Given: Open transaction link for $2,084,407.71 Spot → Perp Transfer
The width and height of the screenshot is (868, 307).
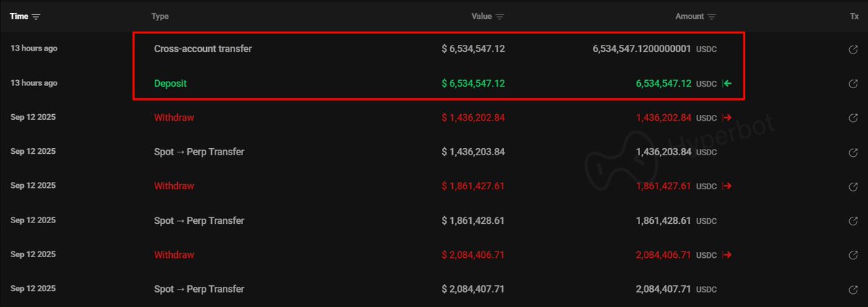Looking at the screenshot, I should (854, 290).
